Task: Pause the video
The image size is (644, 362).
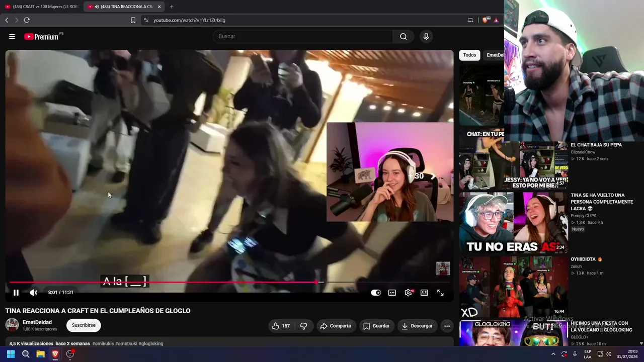Action: pos(16,293)
